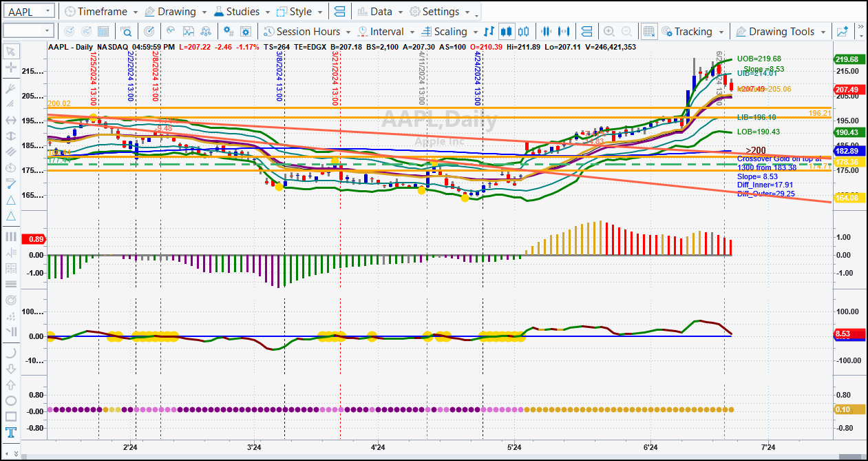
Task: Click the 4/24/2024 13:00 vertical marker label
Action: [476, 79]
